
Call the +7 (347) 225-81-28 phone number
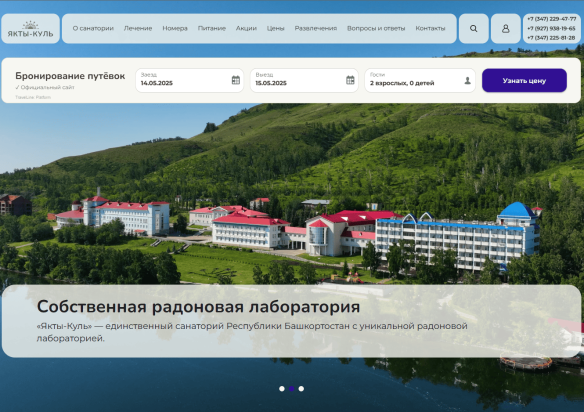point(552,38)
